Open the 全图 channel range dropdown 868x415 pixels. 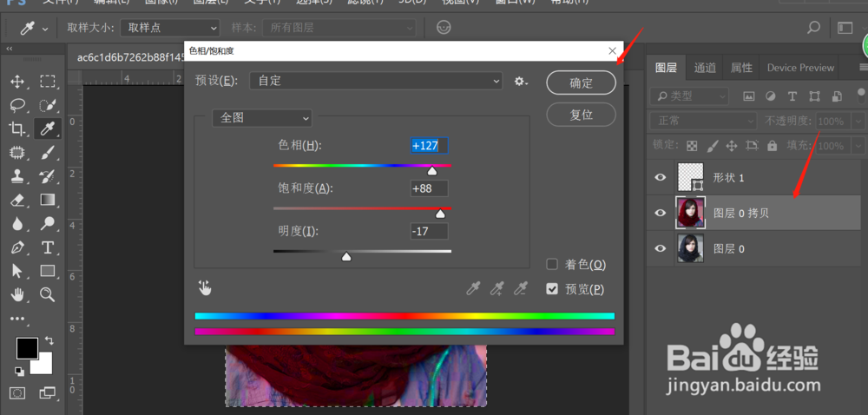[x=262, y=118]
